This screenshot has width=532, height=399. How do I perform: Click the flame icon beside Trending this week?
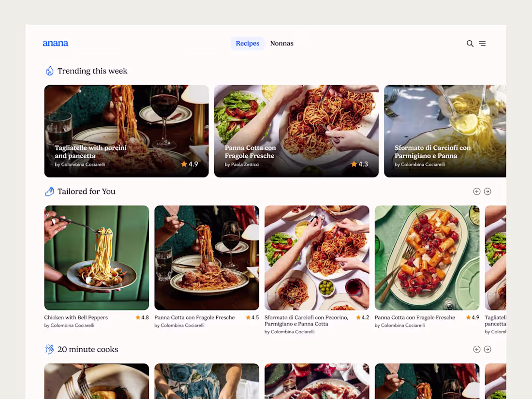pyautogui.click(x=49, y=71)
